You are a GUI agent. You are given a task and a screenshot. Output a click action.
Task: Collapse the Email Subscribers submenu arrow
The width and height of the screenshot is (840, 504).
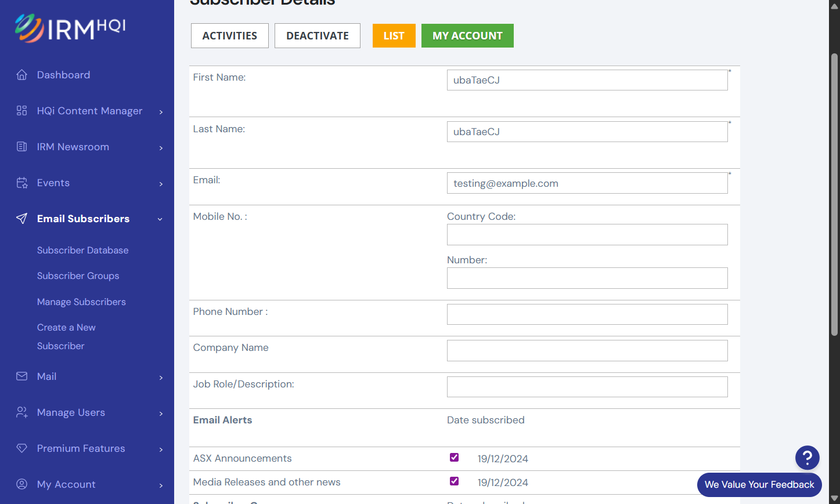[x=160, y=219]
